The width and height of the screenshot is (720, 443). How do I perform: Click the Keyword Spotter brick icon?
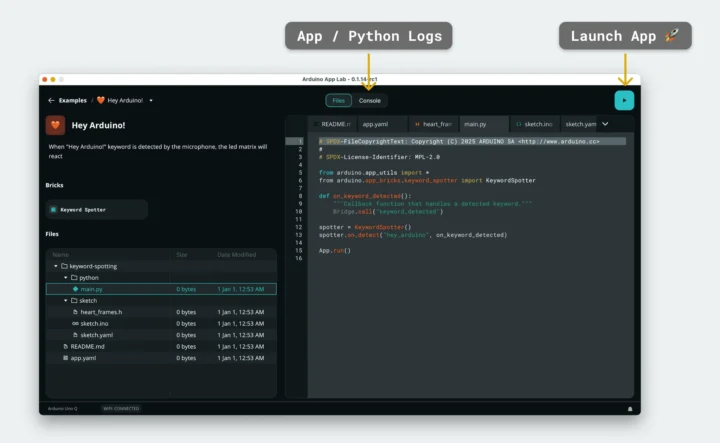(x=53, y=210)
